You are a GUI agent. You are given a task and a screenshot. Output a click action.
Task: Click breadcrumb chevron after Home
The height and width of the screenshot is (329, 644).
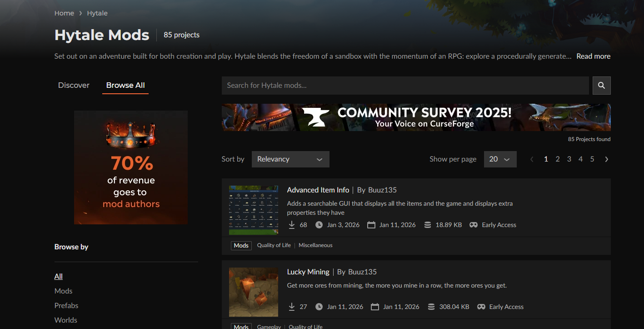tap(80, 13)
